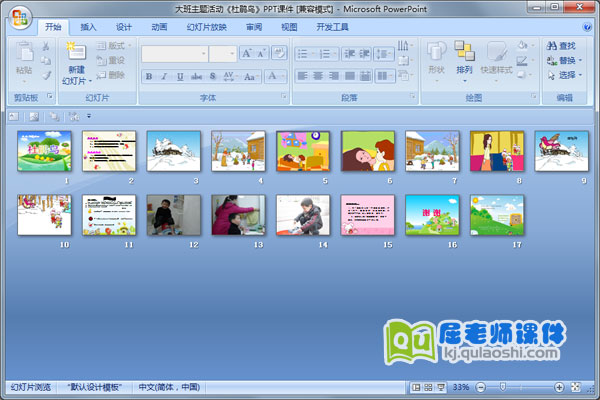Open the Quick Styles (快速样式) dropdown
This screenshot has height=400, width=600.
[496, 61]
